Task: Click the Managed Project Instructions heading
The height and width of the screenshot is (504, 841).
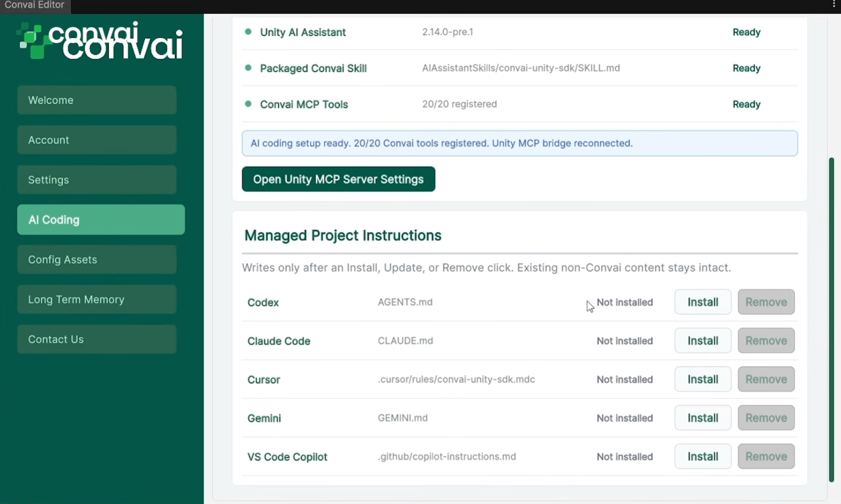Action: click(343, 235)
